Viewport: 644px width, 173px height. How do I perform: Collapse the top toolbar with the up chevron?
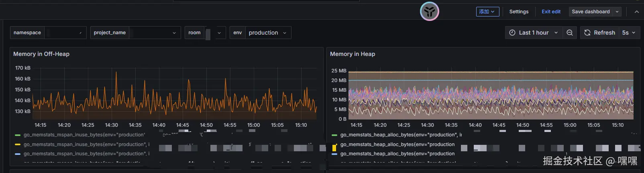pos(636,12)
